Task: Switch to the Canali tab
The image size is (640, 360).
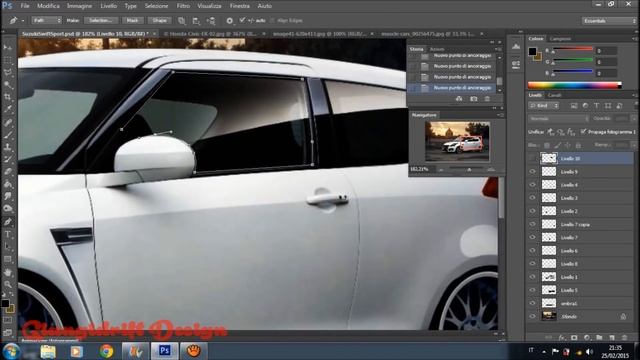Action: (554, 95)
